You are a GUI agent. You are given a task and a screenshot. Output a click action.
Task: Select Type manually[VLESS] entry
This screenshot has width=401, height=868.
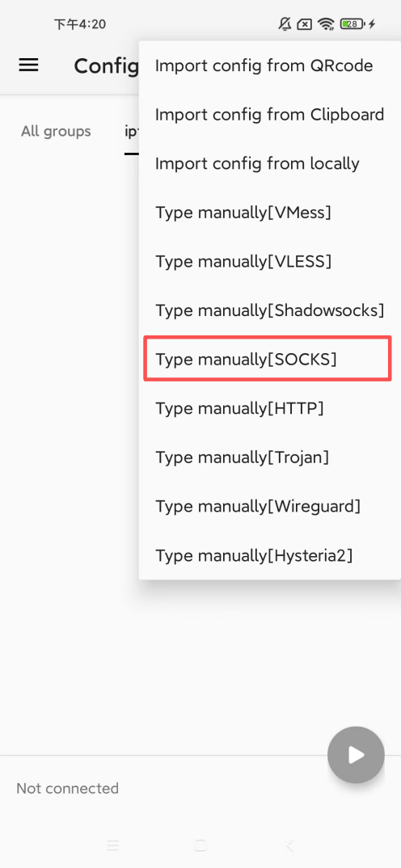tap(270, 261)
